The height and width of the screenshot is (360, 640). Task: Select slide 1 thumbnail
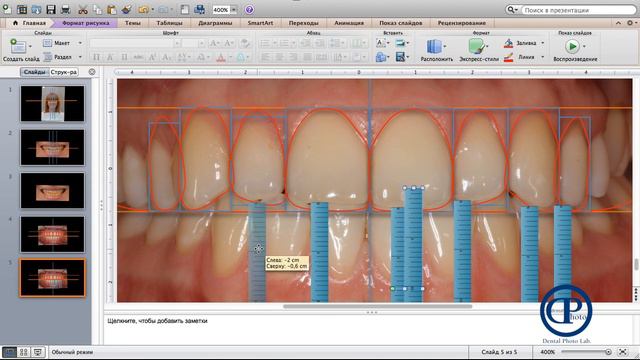tap(53, 104)
